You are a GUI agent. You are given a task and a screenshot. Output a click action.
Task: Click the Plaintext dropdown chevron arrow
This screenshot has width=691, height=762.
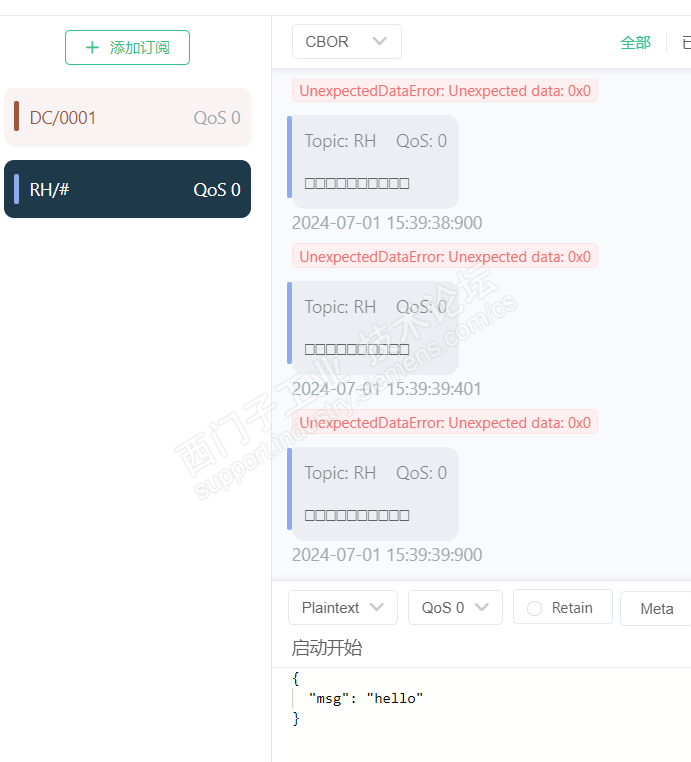pos(377,607)
